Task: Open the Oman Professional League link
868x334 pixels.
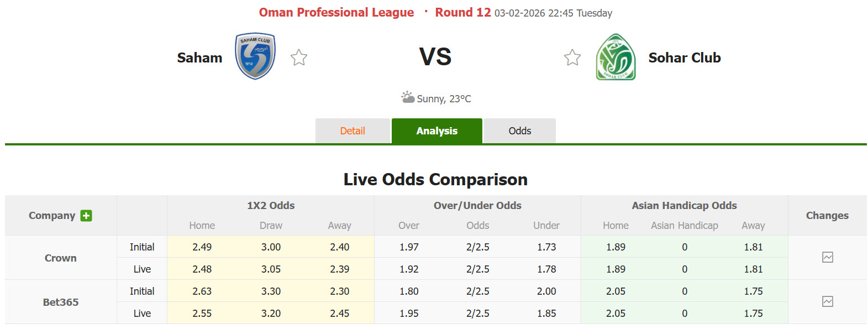Action: (x=336, y=13)
